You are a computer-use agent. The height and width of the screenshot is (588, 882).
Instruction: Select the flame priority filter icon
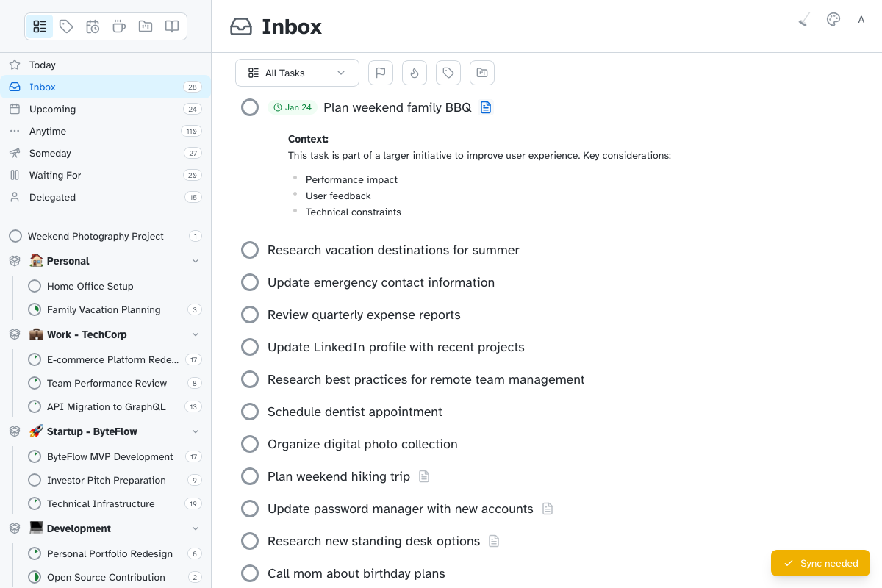point(414,73)
